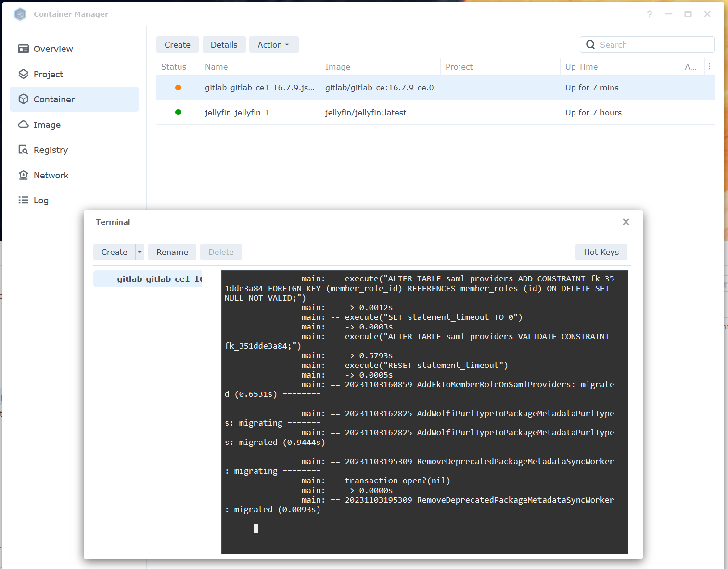Click the search magnifier icon
Viewport: 728px width, 569px height.
click(590, 44)
